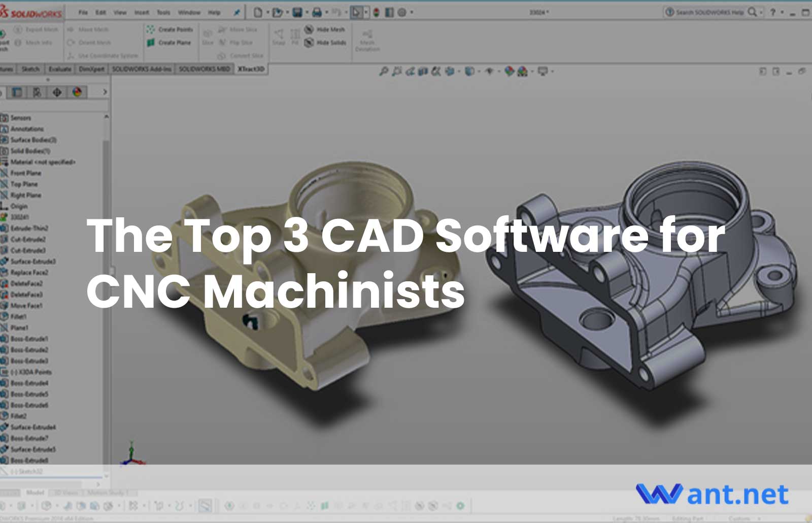The image size is (812, 523).
Task: Open the Window menu
Action: tap(189, 12)
